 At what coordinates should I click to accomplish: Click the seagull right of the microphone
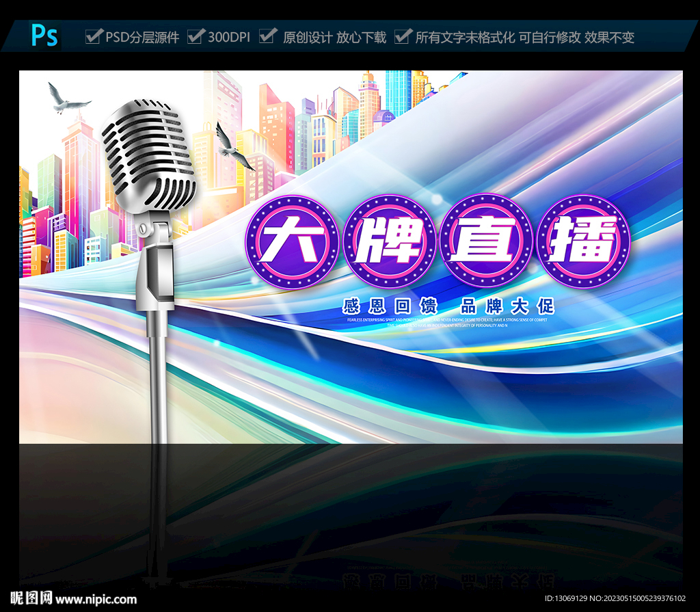pyautogui.click(x=231, y=146)
